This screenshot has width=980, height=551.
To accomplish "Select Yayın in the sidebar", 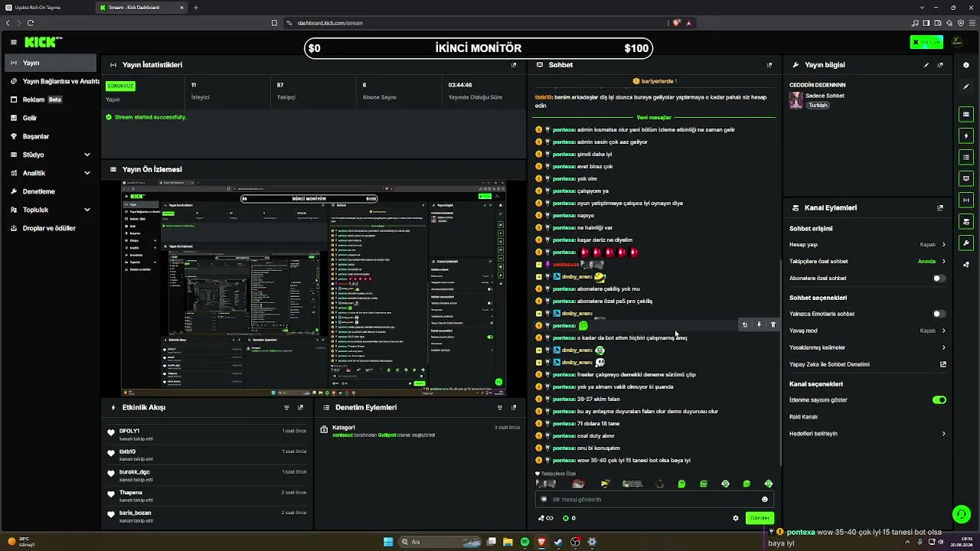I will tap(51, 63).
